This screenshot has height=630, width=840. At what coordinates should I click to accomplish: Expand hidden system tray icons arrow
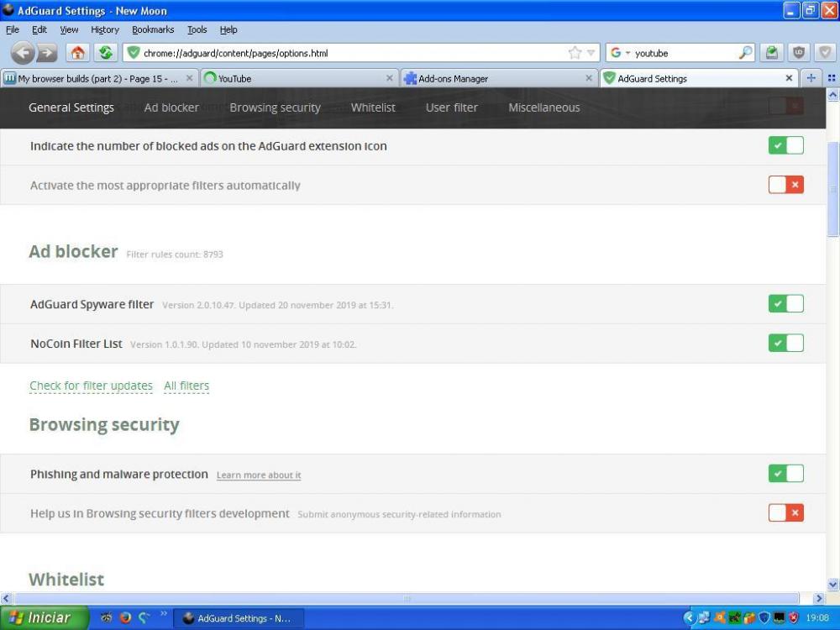tap(689, 617)
